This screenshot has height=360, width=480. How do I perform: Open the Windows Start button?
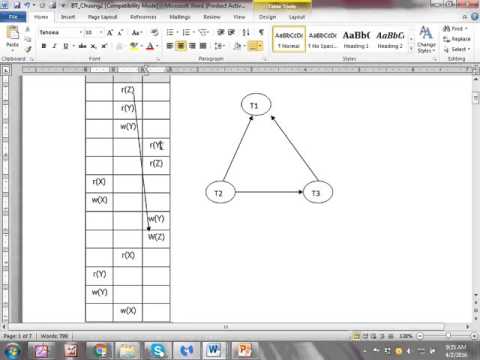click(12, 351)
